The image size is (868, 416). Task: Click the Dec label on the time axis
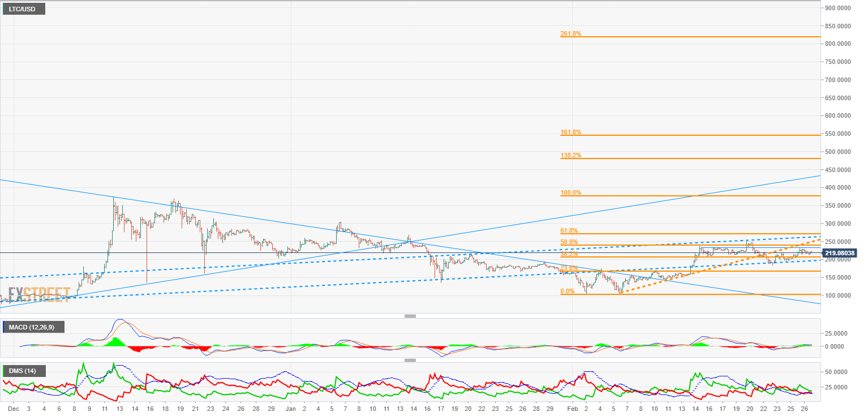pyautogui.click(x=15, y=408)
